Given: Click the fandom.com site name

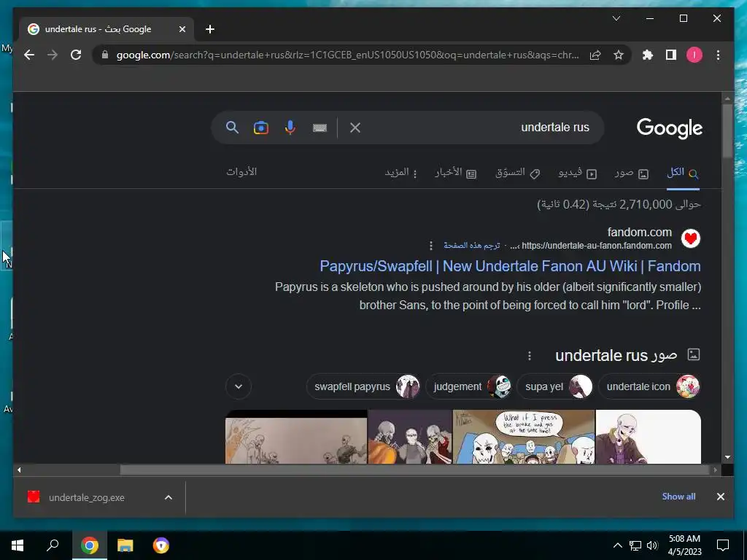Looking at the screenshot, I should (639, 233).
